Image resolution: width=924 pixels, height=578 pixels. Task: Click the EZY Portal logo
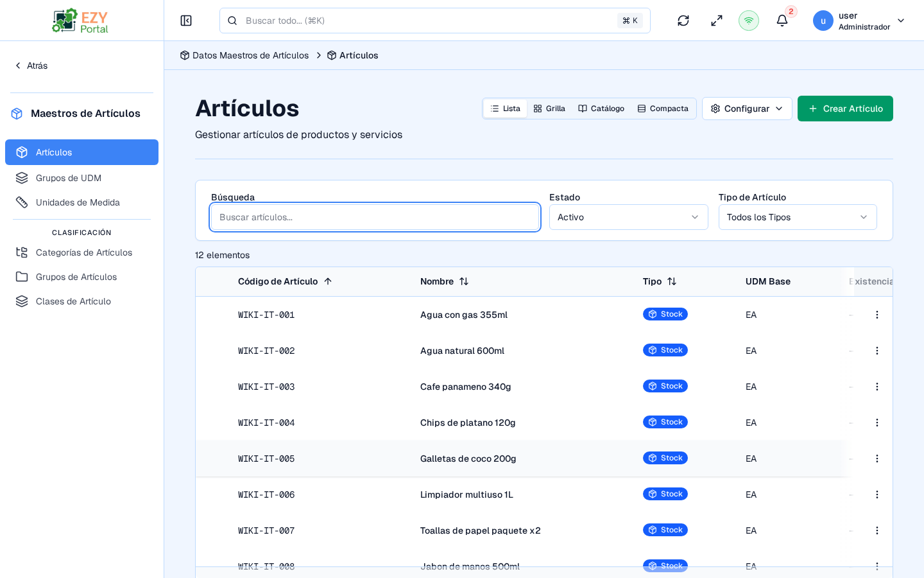81,21
